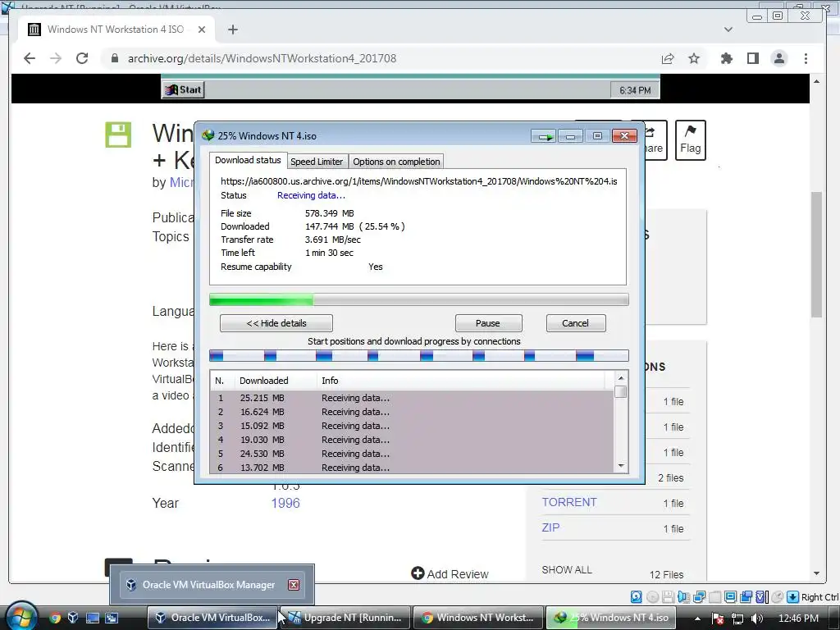Viewport: 840px width, 630px height.
Task: Switch to 25% Windows NT 4.iso taskbar button
Action: point(611,618)
